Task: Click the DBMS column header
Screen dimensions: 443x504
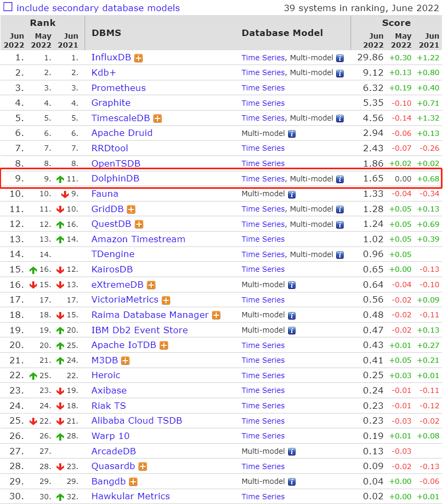Action: 106,33
